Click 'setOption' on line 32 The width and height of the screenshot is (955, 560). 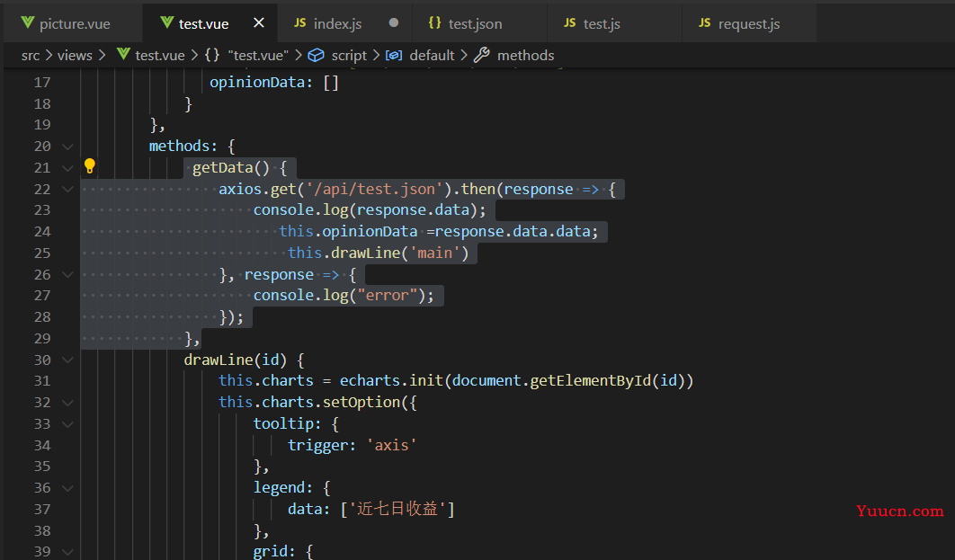[361, 402]
